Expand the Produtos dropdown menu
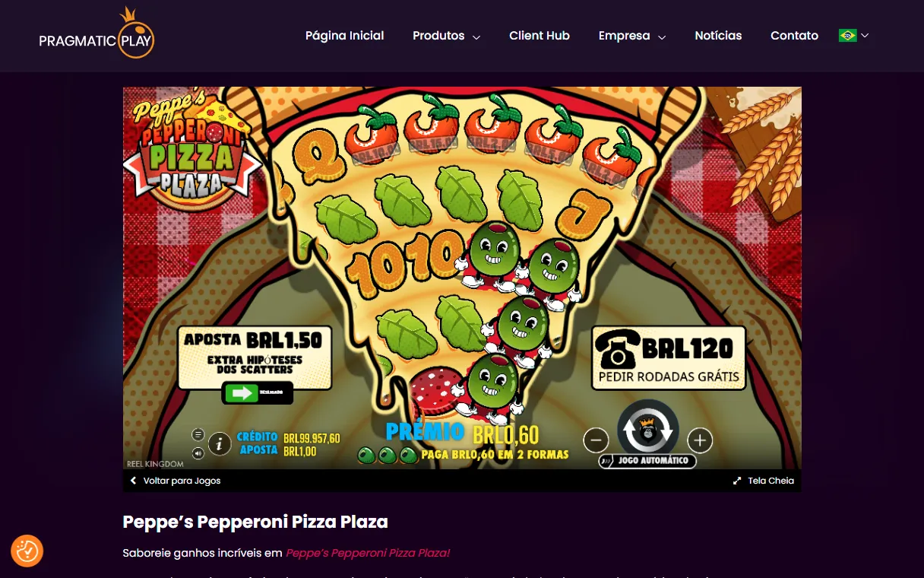The height and width of the screenshot is (578, 924). point(446,36)
